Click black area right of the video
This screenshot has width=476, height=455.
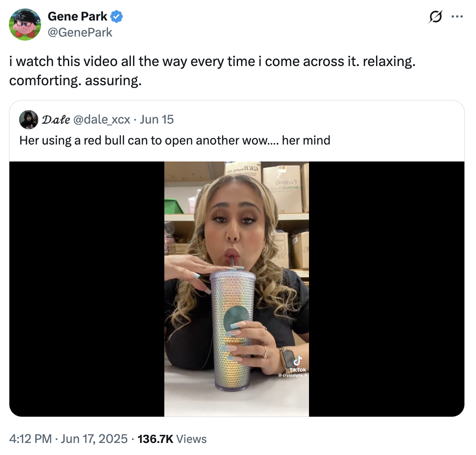coord(386,289)
